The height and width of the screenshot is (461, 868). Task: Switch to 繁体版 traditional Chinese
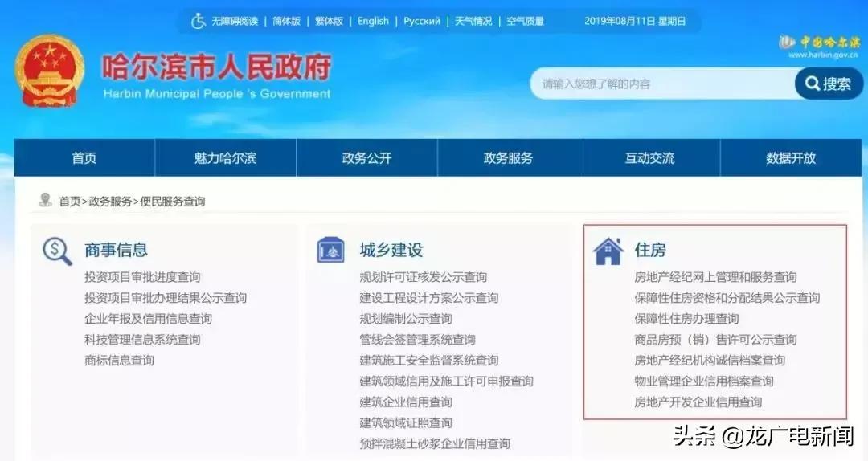pos(329,21)
